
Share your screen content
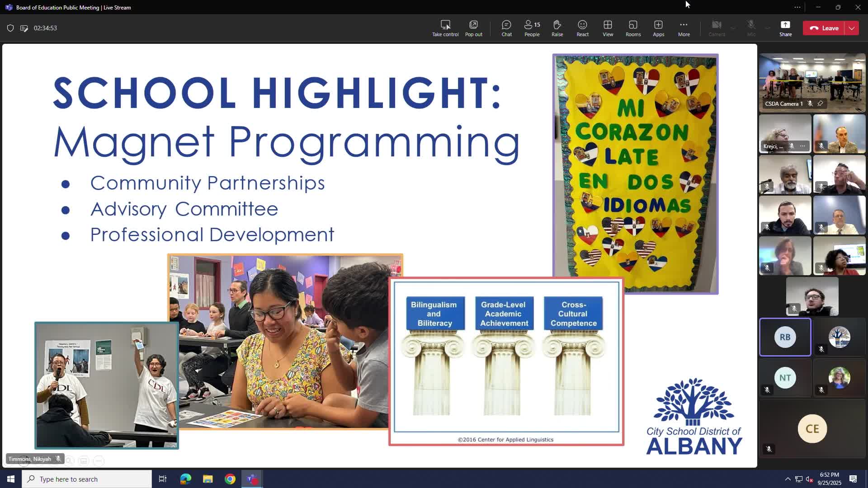click(x=785, y=28)
